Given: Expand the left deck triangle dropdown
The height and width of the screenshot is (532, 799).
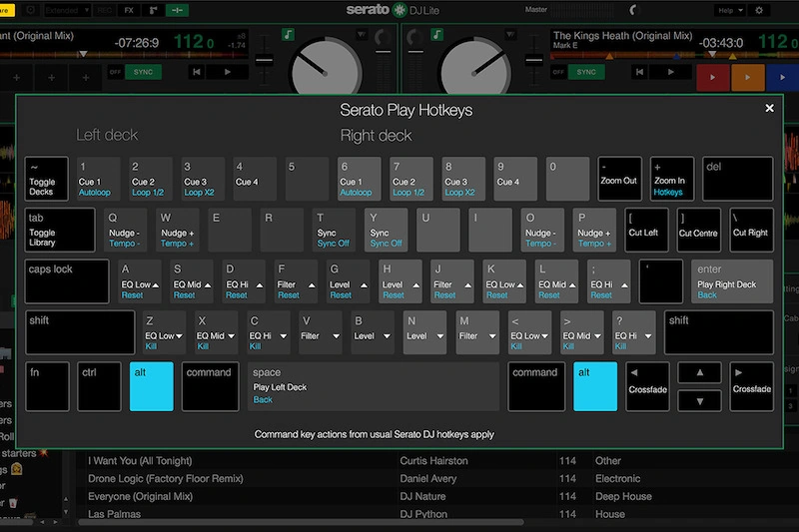Looking at the screenshot, I should point(362,35).
